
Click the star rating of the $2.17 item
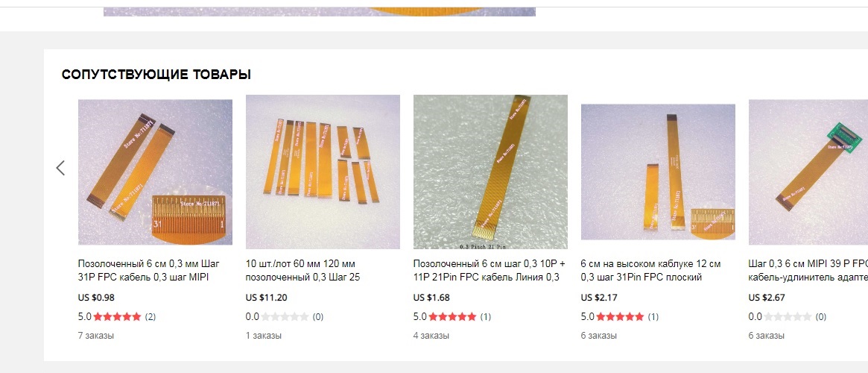click(621, 317)
